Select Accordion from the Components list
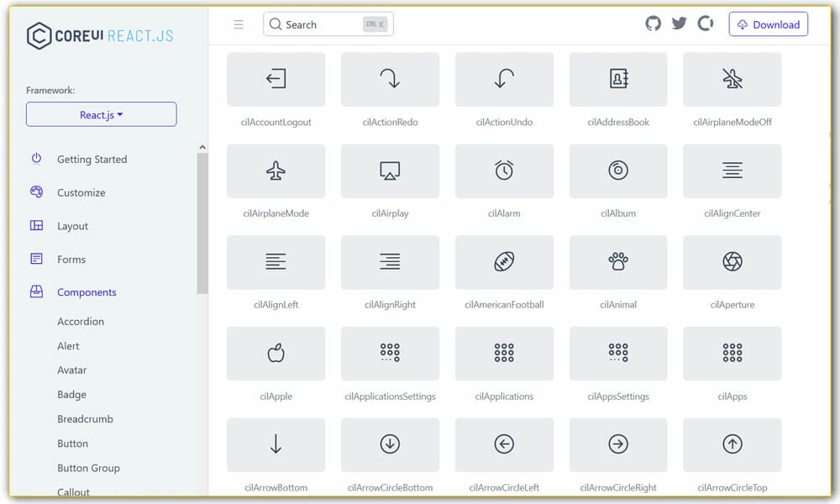 (x=81, y=321)
